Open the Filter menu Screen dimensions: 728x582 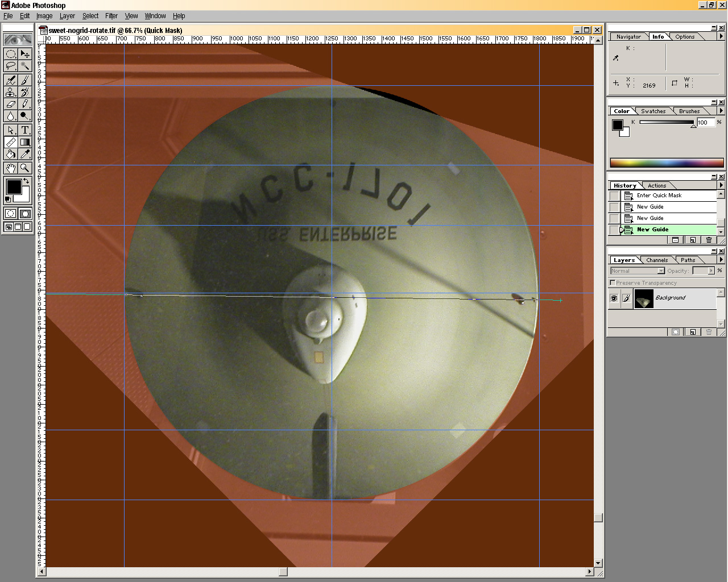click(x=111, y=16)
